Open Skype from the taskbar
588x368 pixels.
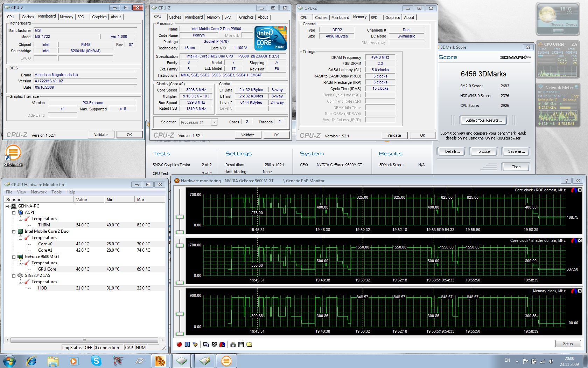(96, 361)
